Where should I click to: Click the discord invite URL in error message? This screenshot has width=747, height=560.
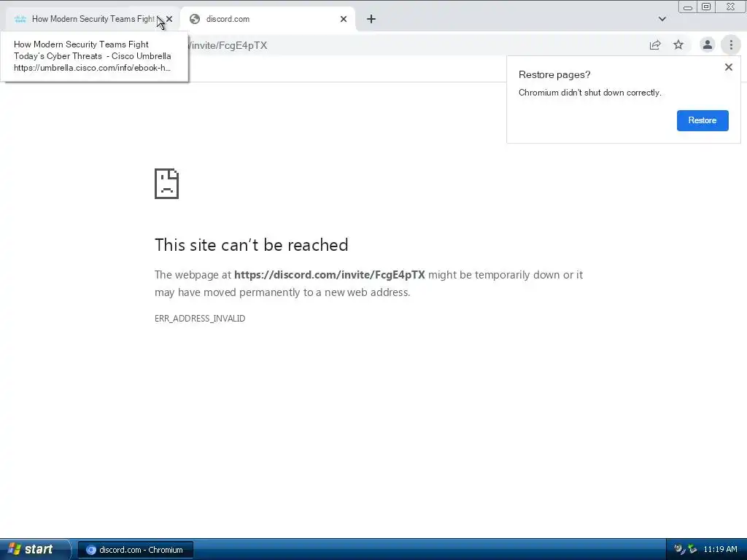[329, 275]
